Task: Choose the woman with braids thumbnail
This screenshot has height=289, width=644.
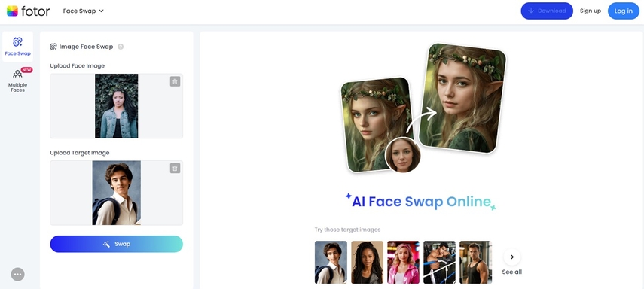Action: coord(367,262)
